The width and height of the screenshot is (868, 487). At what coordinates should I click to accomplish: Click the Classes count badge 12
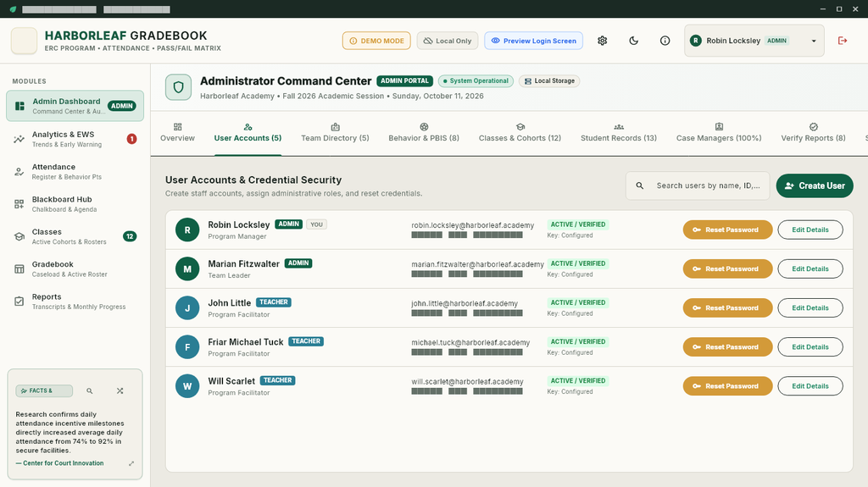tap(130, 236)
